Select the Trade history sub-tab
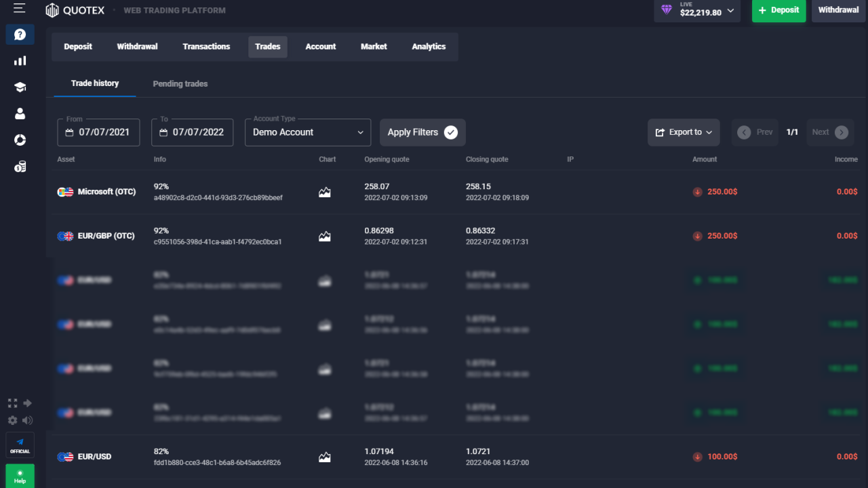This screenshot has width=868, height=488. (95, 83)
